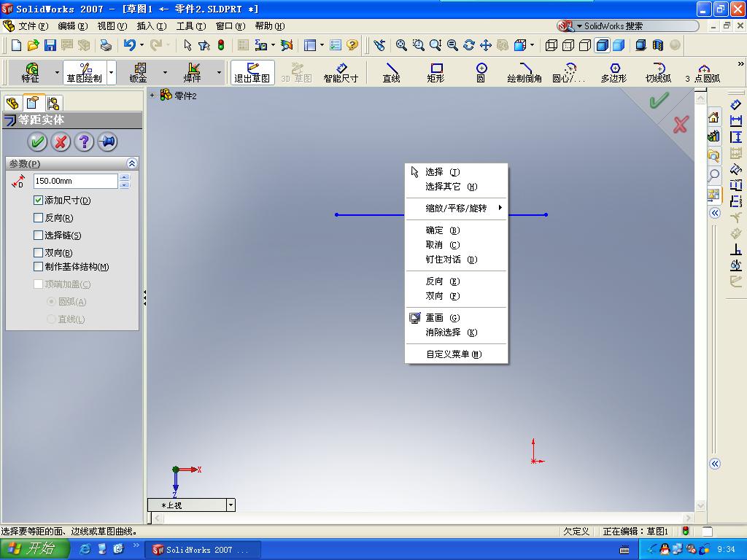The height and width of the screenshot is (560, 747).
Task: Select the Sketch Fillet tool
Action: point(525,72)
